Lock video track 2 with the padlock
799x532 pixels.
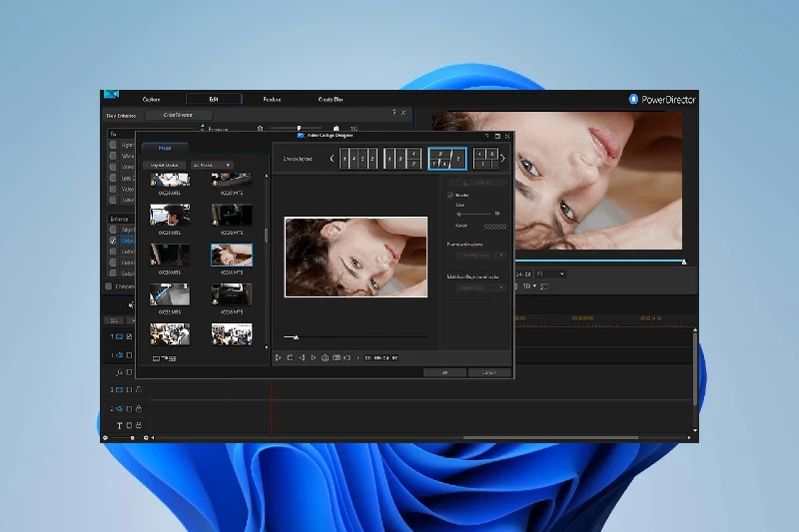[139, 390]
